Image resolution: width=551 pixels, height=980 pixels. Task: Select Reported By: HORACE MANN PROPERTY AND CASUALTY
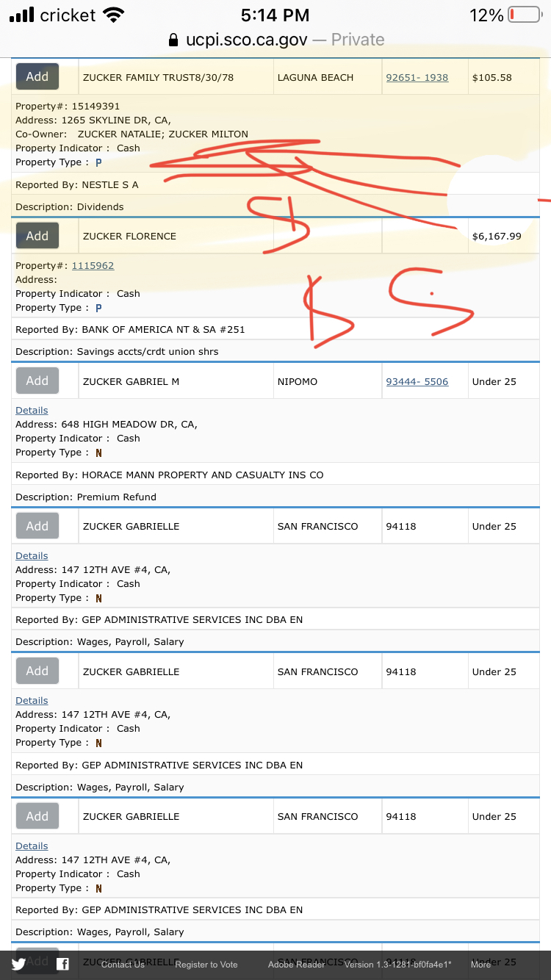[170, 475]
